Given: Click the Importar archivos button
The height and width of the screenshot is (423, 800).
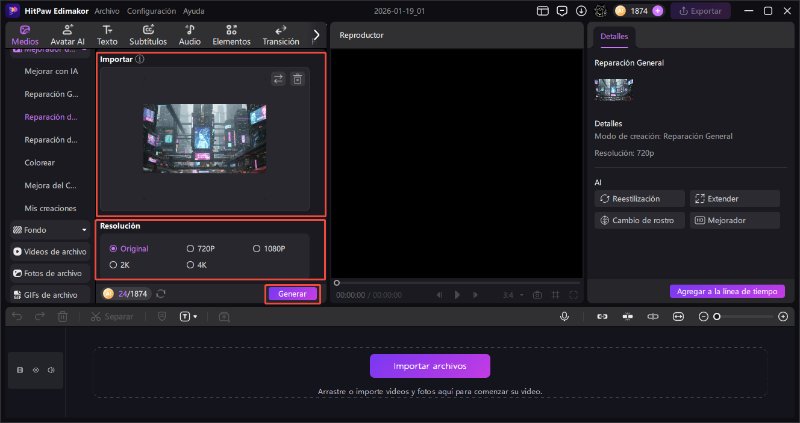Looking at the screenshot, I should [430, 366].
